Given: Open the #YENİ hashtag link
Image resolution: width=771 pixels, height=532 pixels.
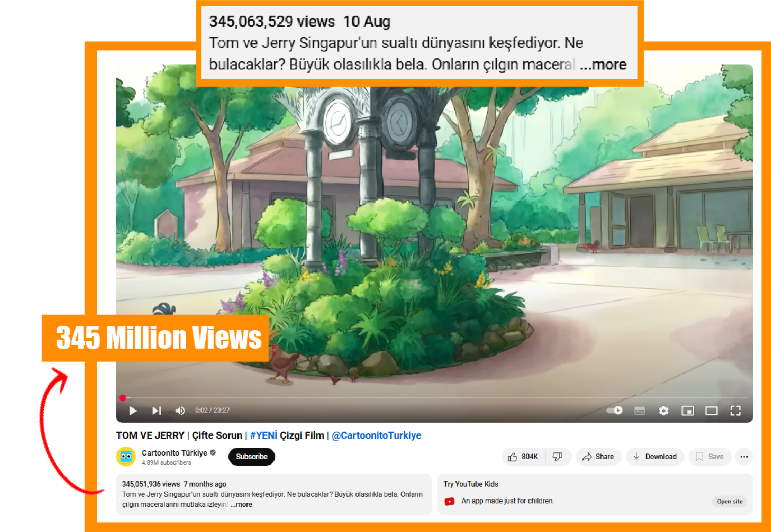Looking at the screenshot, I should click(x=264, y=436).
